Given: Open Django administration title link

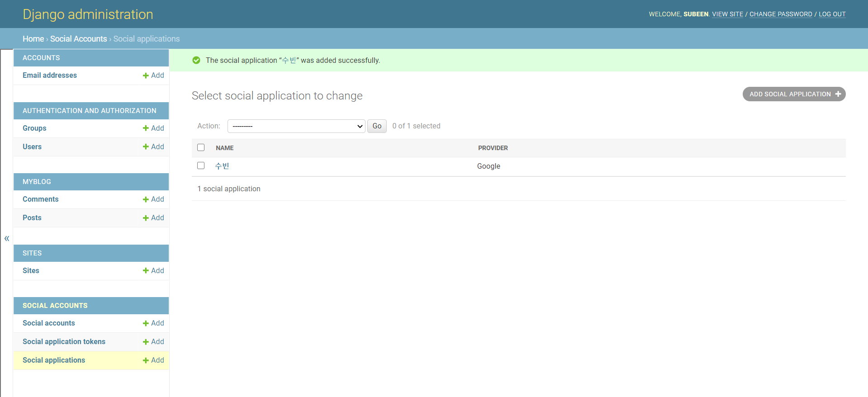Looking at the screenshot, I should (88, 14).
